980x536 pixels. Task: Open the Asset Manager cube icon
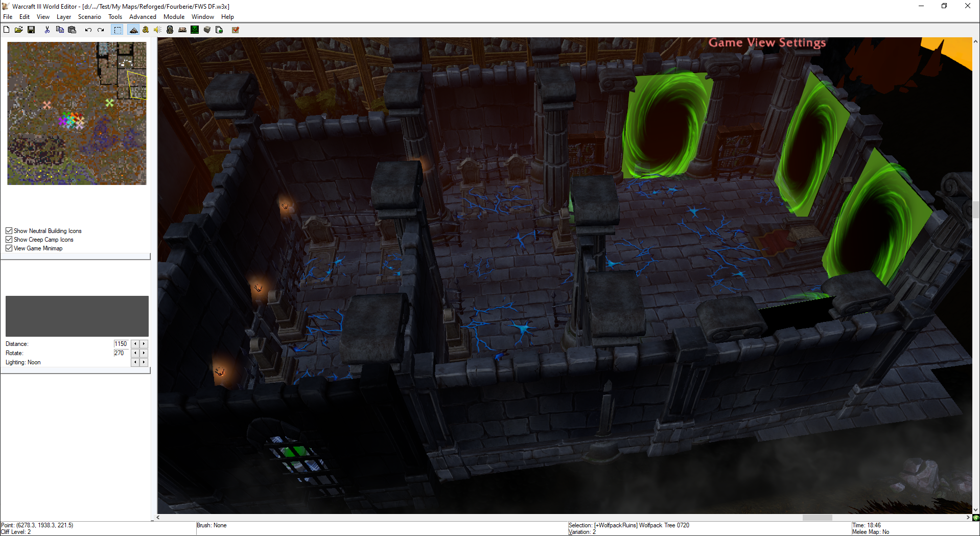207,30
